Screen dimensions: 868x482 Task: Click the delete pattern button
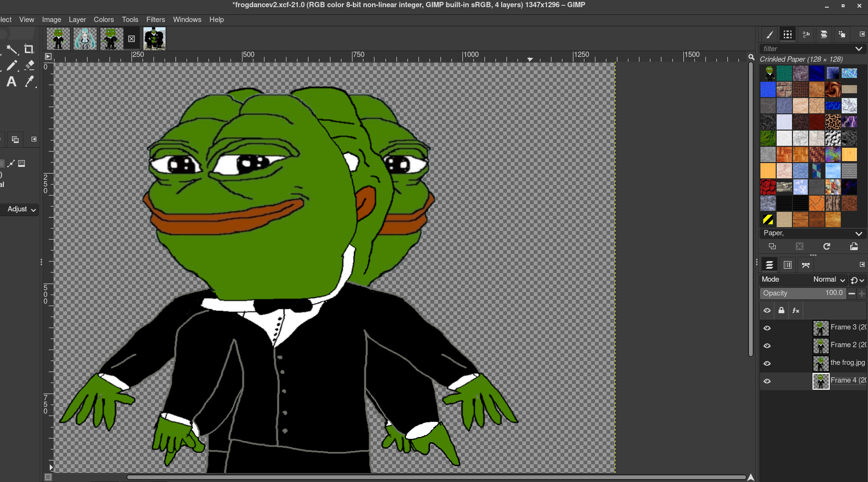pos(800,246)
